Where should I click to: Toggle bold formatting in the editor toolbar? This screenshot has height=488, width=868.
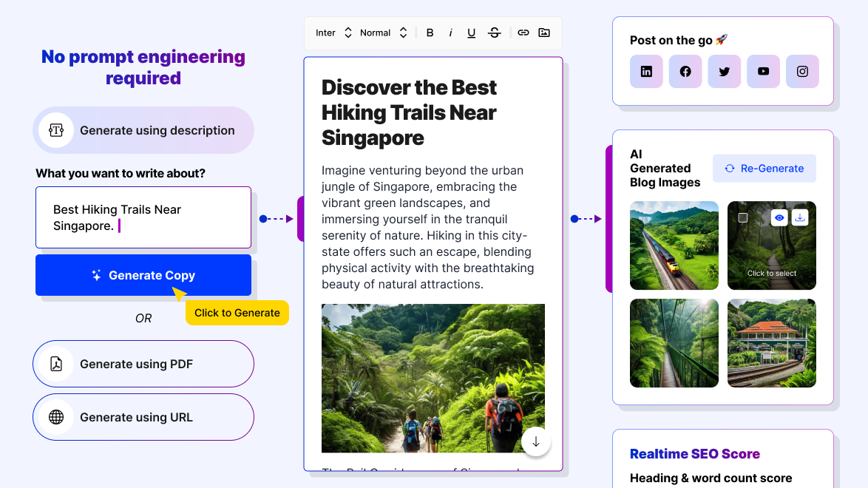click(430, 33)
